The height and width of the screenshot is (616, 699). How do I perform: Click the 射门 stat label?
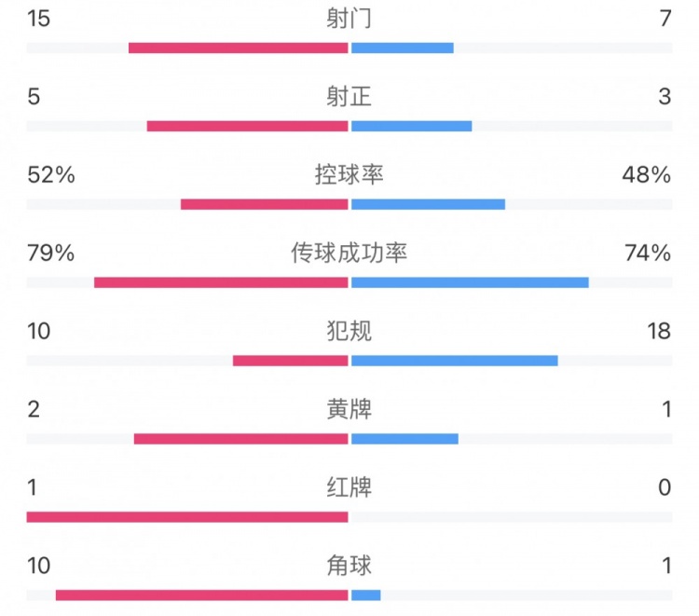349,18
